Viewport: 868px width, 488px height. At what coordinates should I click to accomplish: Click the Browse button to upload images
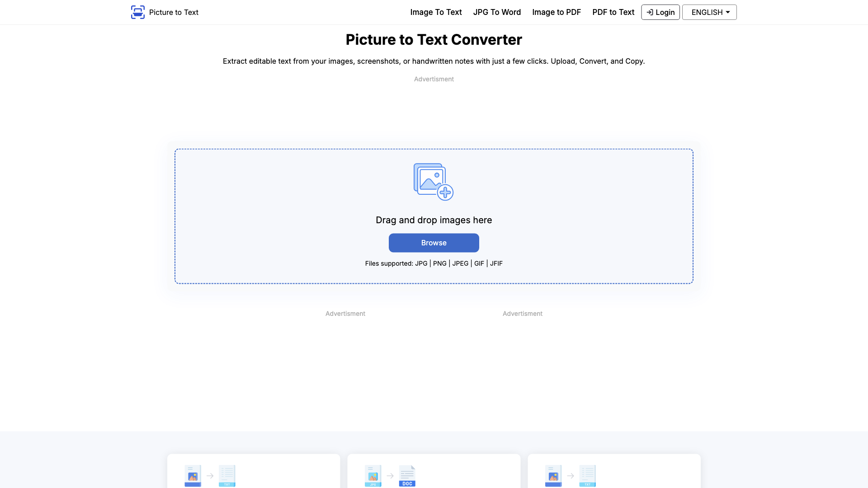coord(434,243)
